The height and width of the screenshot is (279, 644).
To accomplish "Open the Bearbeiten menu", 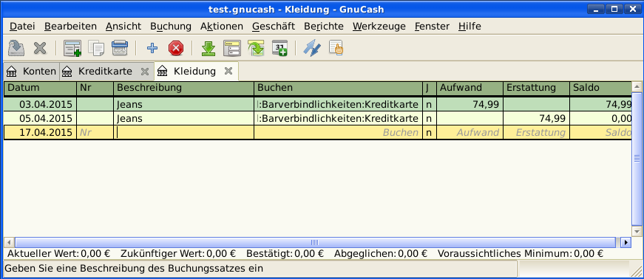I will point(70,27).
